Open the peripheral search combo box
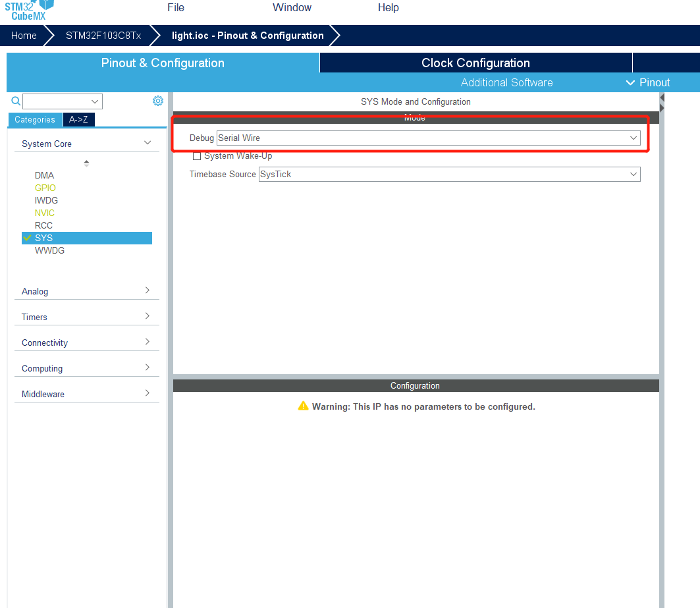 [x=63, y=101]
